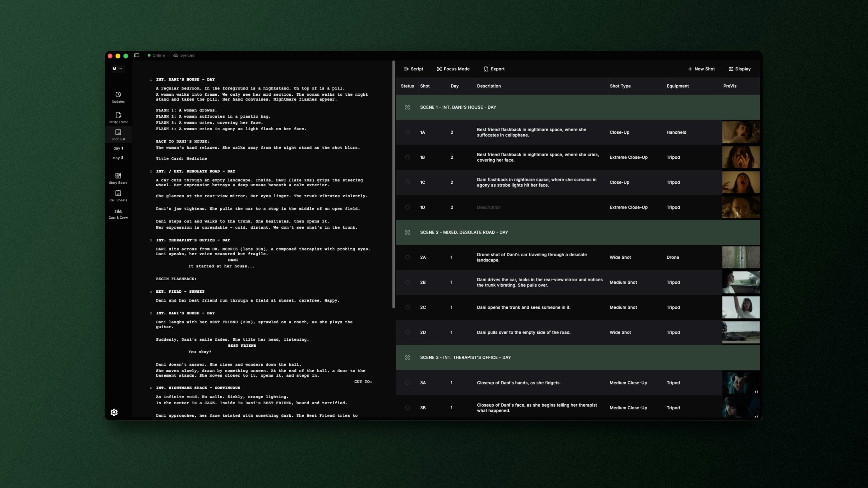This screenshot has width=868, height=488.
Task: Change Equipment for shot 2A Drone
Action: 672,257
